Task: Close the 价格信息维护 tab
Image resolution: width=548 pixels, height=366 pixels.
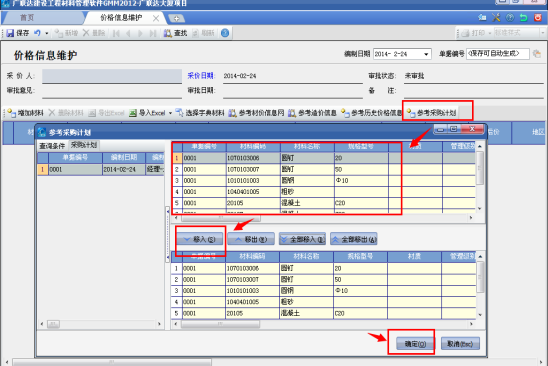Action: tap(156, 18)
